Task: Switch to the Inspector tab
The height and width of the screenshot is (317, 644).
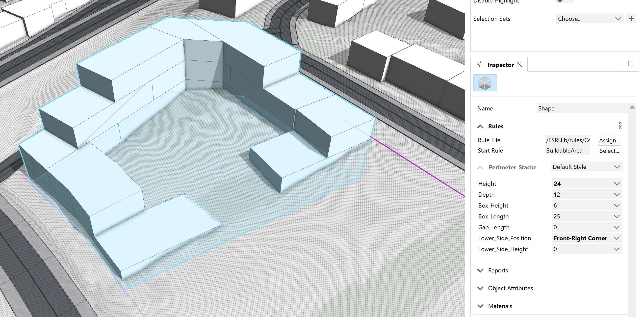Action: tap(500, 64)
